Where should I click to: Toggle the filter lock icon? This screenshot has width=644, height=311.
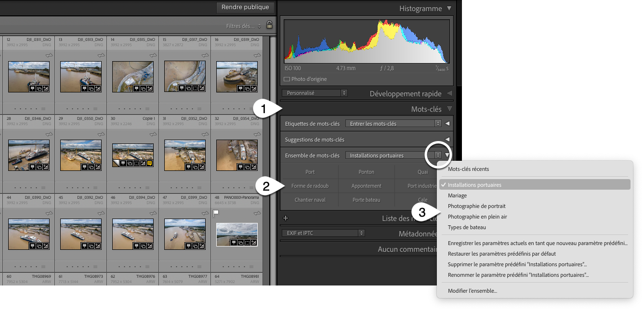coord(269,25)
